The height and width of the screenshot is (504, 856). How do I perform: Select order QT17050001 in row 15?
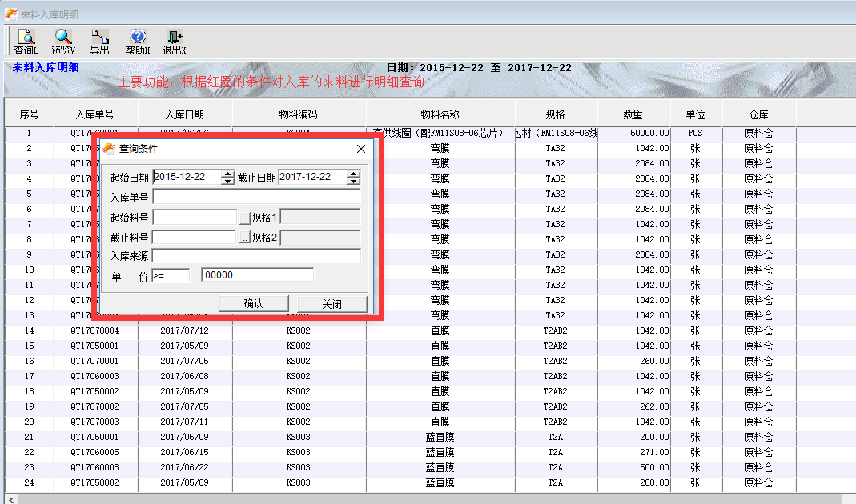coord(95,346)
